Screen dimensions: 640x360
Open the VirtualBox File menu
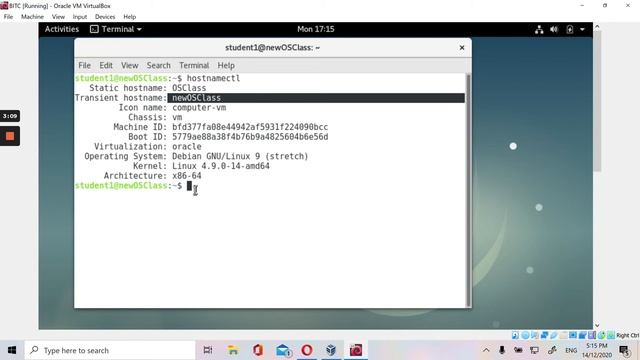8,17
